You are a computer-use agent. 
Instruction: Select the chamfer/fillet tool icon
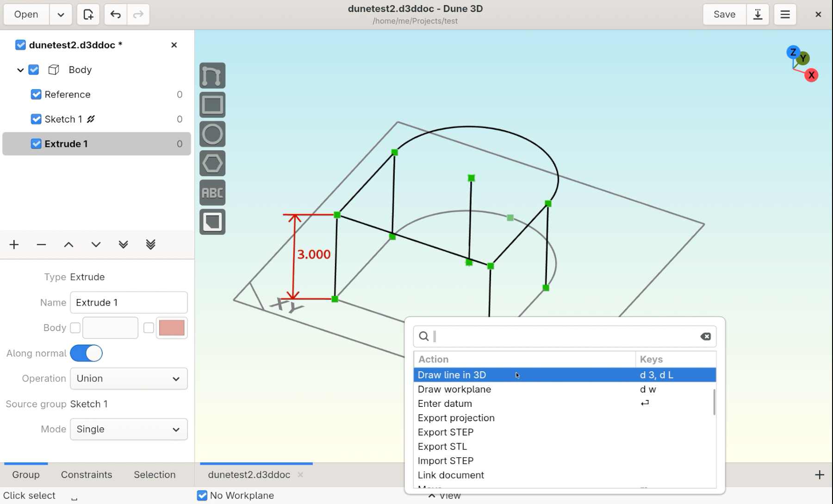click(212, 222)
